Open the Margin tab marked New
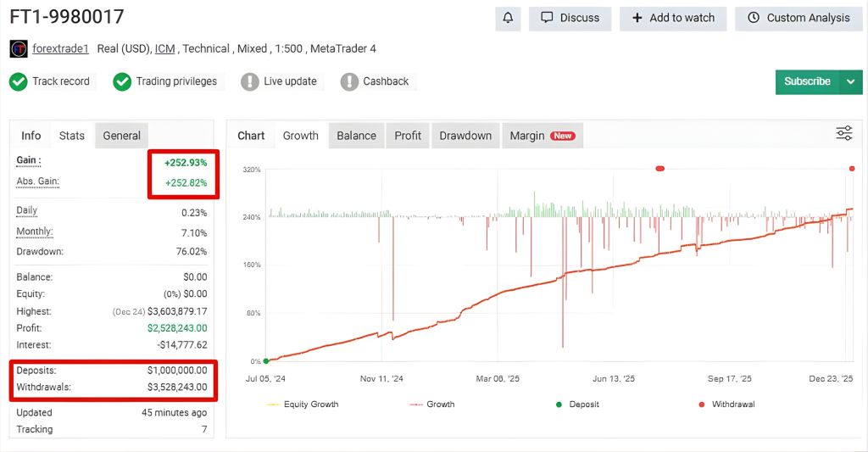Image resolution: width=868 pixels, height=452 pixels. tap(541, 136)
